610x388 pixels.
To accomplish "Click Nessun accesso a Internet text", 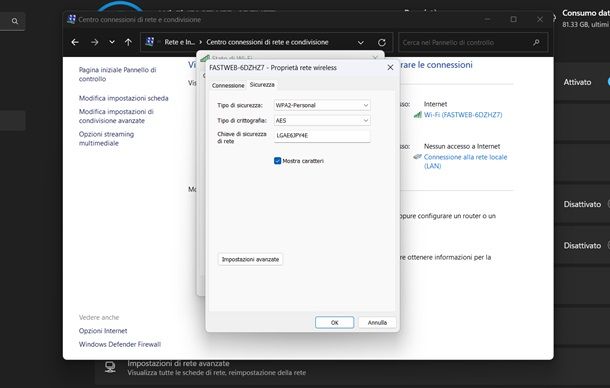I will click(462, 146).
